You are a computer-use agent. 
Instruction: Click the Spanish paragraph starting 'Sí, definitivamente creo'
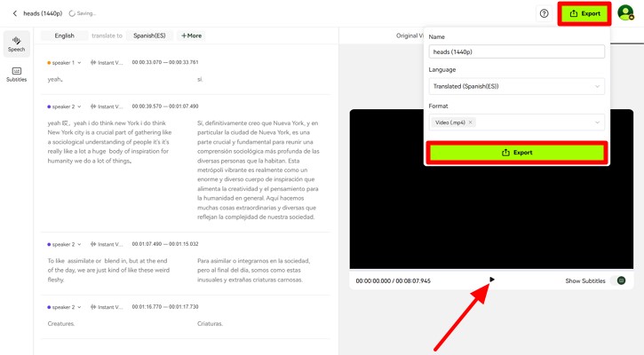(x=258, y=170)
